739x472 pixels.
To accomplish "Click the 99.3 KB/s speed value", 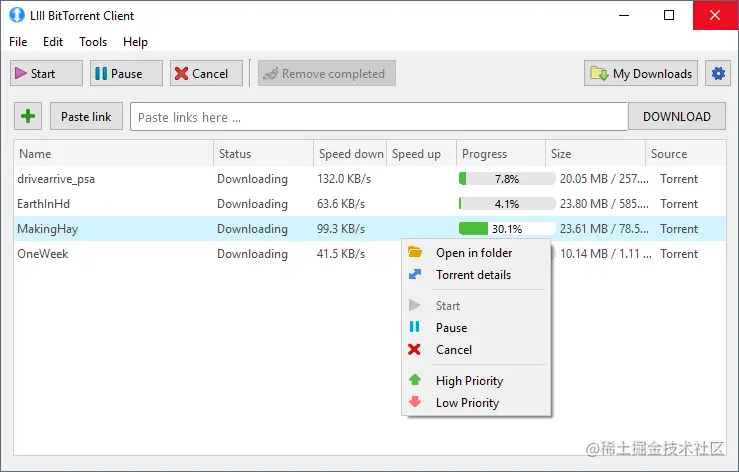I will click(341, 229).
